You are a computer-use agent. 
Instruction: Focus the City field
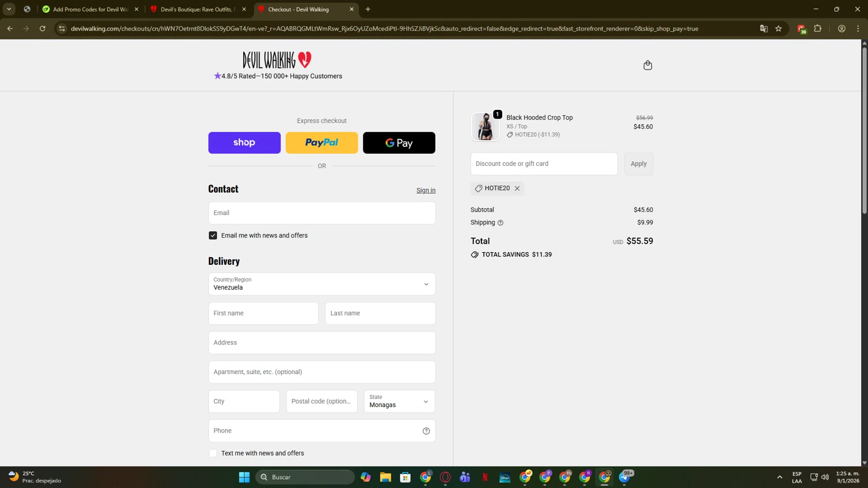point(244,401)
